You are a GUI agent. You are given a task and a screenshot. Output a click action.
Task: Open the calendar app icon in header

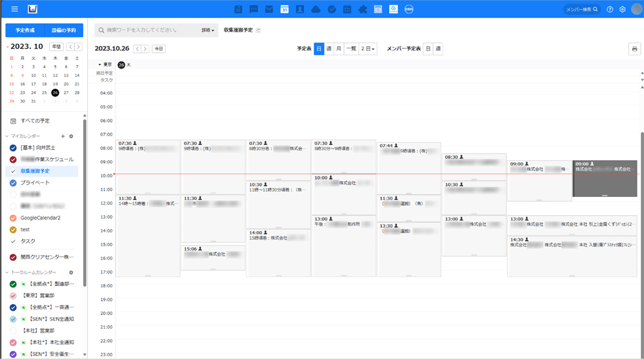coord(284,9)
